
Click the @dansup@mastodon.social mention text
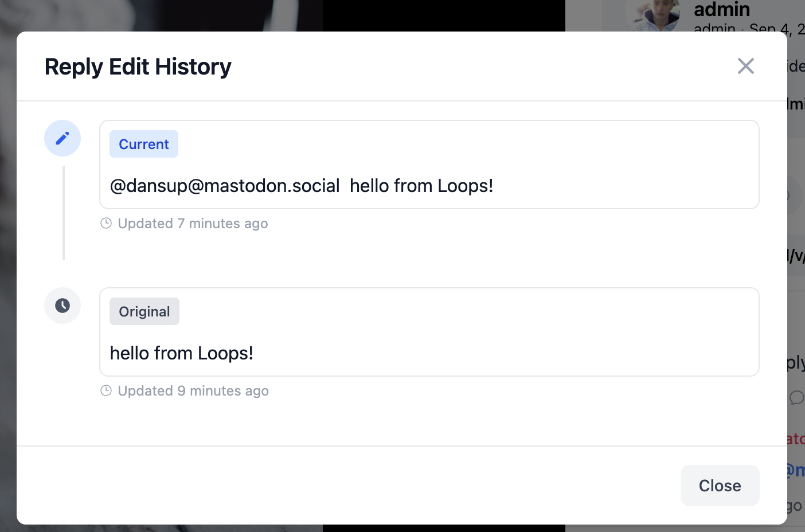[x=225, y=186]
